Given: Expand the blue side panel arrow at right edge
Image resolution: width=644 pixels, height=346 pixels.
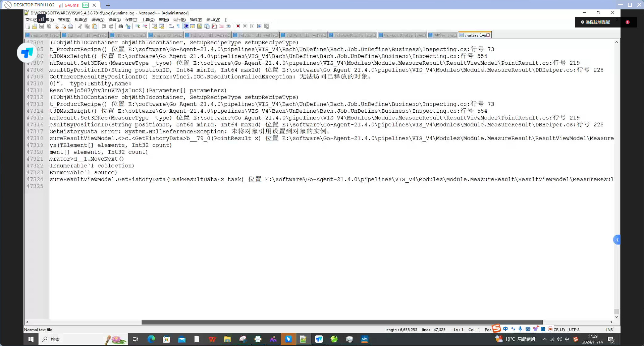Looking at the screenshot, I should click(x=617, y=240).
